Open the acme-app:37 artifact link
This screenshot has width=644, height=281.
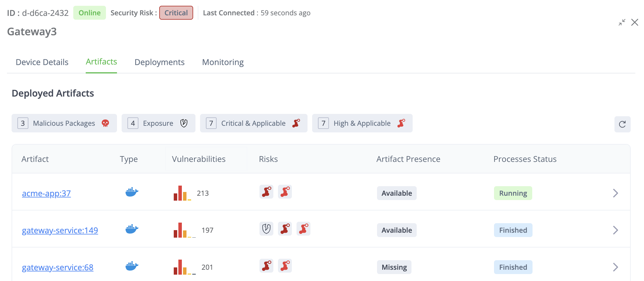pyautogui.click(x=46, y=193)
